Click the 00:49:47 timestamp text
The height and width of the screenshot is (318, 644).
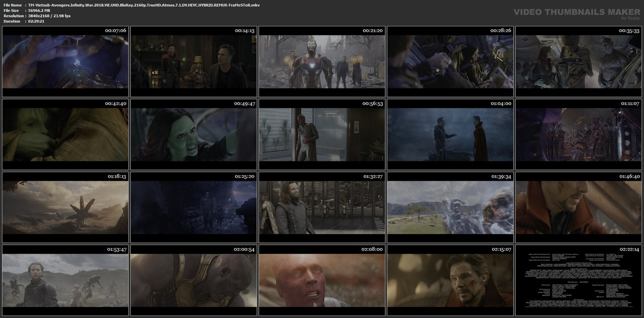(244, 104)
